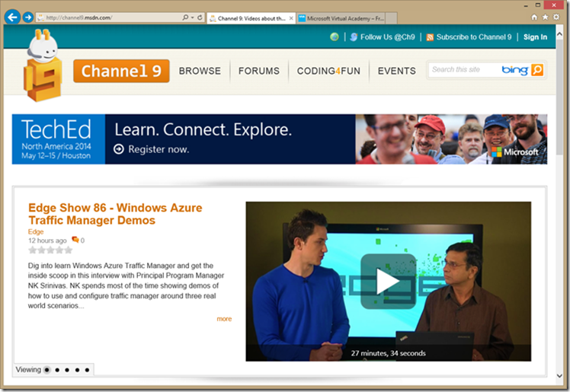Click scrollbar down arrow
This screenshot has height=392, width=570.
click(560, 376)
